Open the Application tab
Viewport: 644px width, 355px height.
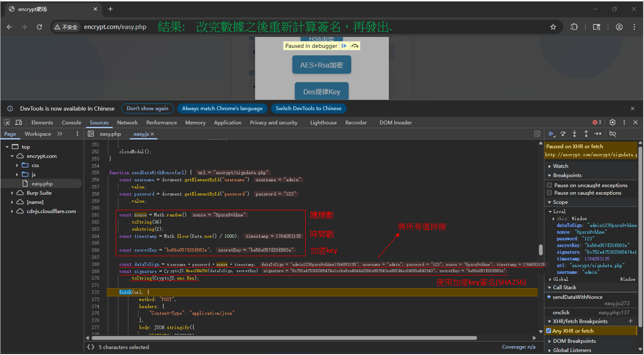click(x=227, y=123)
